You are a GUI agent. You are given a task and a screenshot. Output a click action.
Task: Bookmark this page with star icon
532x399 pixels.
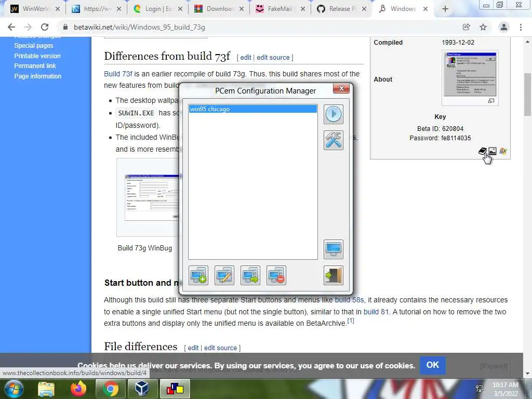483,27
